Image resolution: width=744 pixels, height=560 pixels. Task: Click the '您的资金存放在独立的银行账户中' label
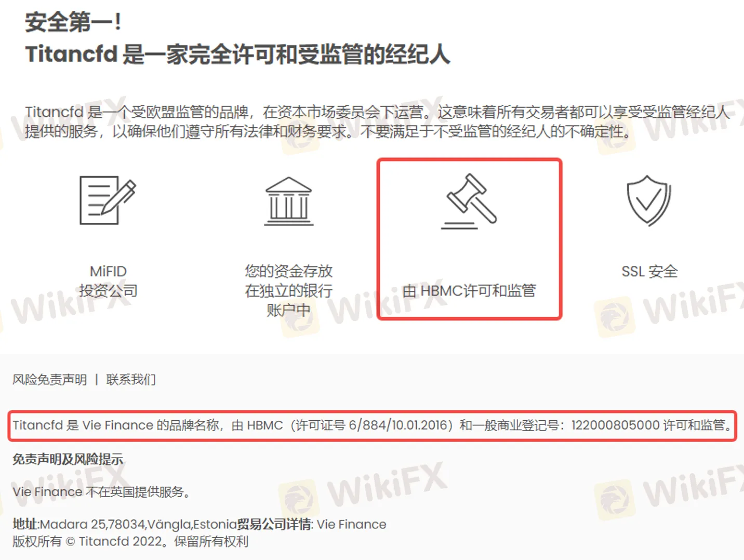click(x=289, y=290)
